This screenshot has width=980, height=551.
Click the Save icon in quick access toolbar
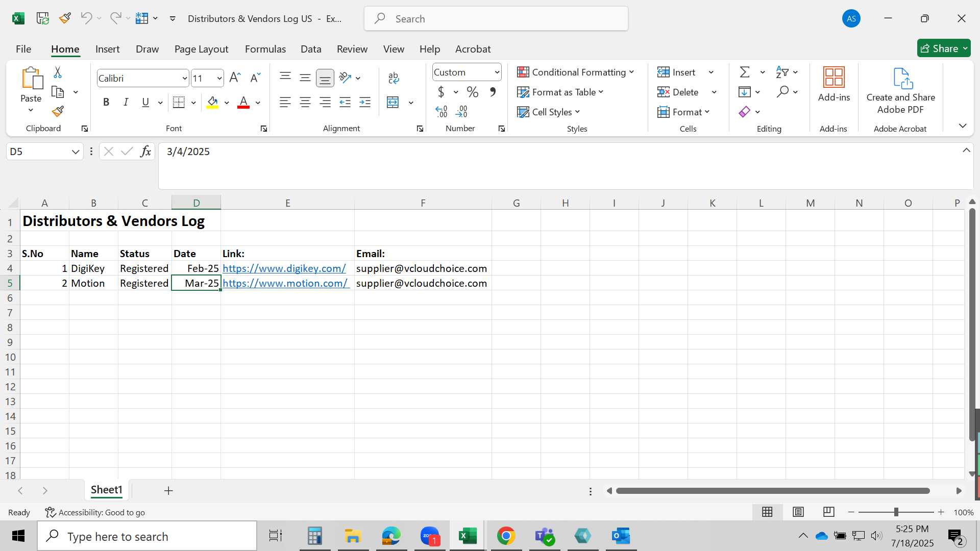pos(43,18)
